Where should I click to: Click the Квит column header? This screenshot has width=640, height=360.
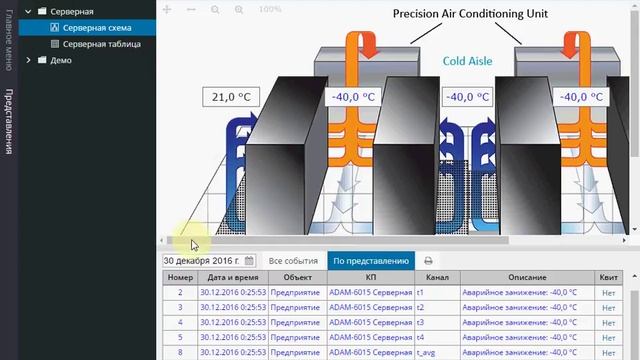tap(608, 278)
